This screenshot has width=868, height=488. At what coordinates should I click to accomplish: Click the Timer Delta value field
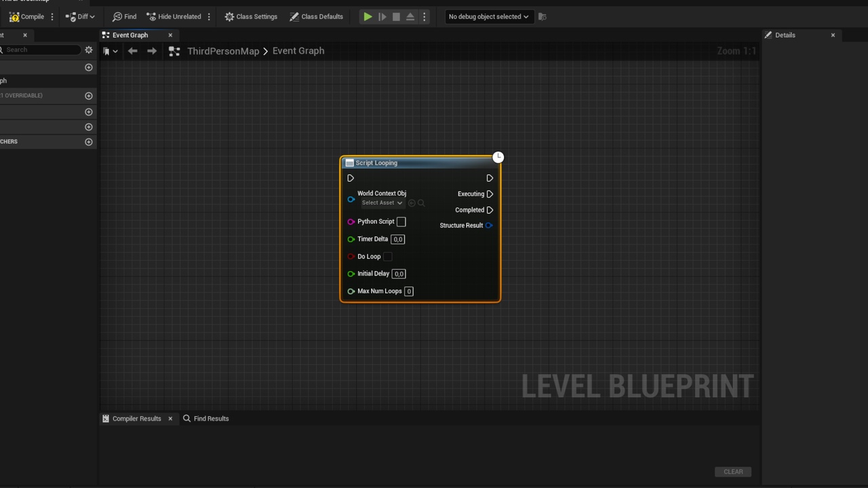point(397,239)
